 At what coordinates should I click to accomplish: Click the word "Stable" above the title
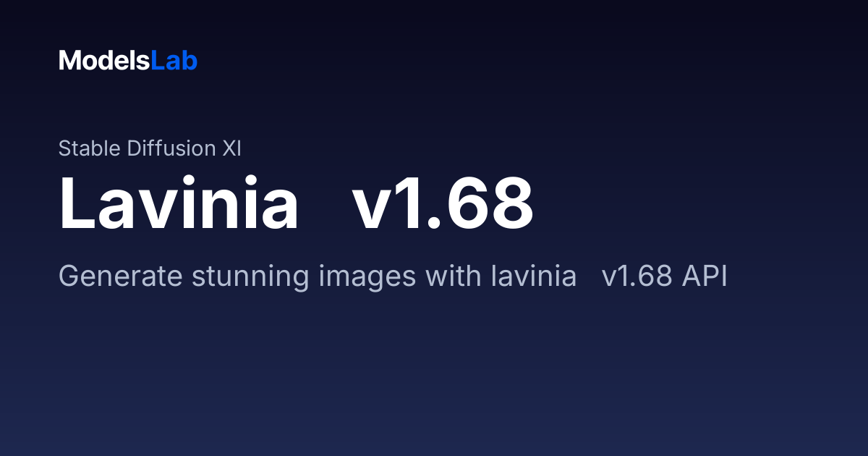coord(90,148)
